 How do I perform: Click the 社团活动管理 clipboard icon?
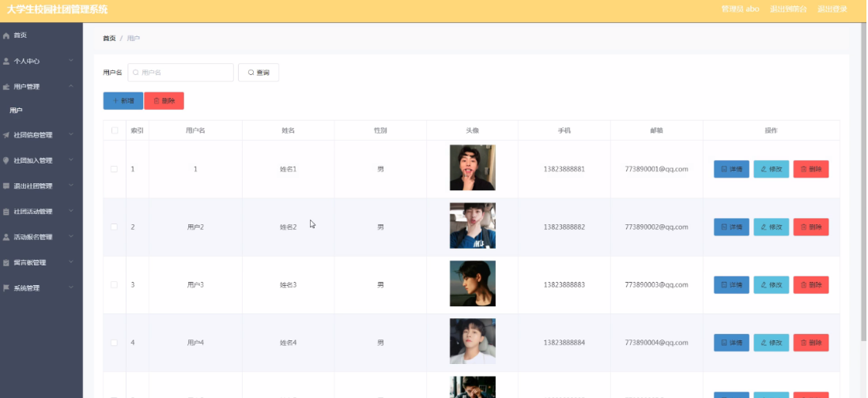pos(6,212)
